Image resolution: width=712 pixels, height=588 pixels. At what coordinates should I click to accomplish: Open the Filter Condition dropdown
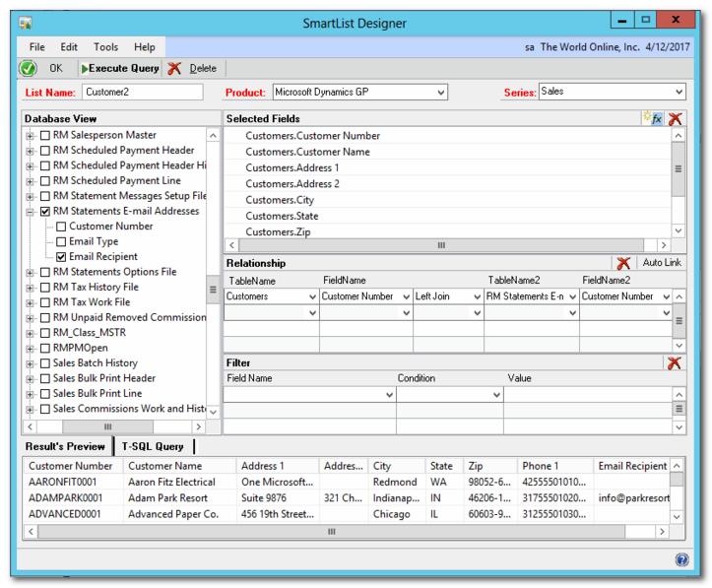click(x=496, y=395)
